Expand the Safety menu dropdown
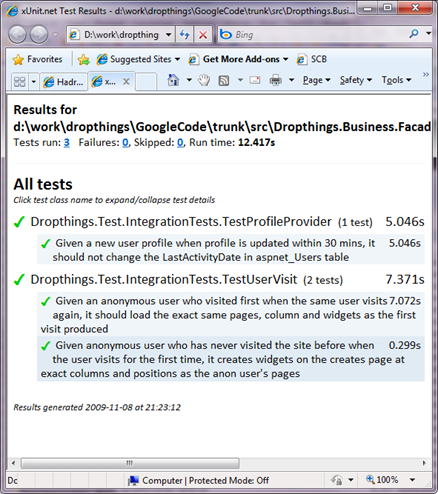 356,80
